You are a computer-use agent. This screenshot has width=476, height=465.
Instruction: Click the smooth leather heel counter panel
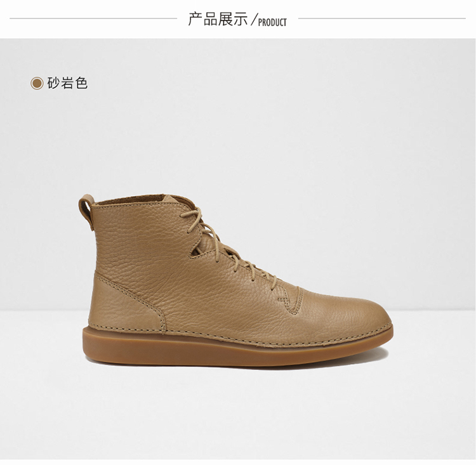click(124, 303)
